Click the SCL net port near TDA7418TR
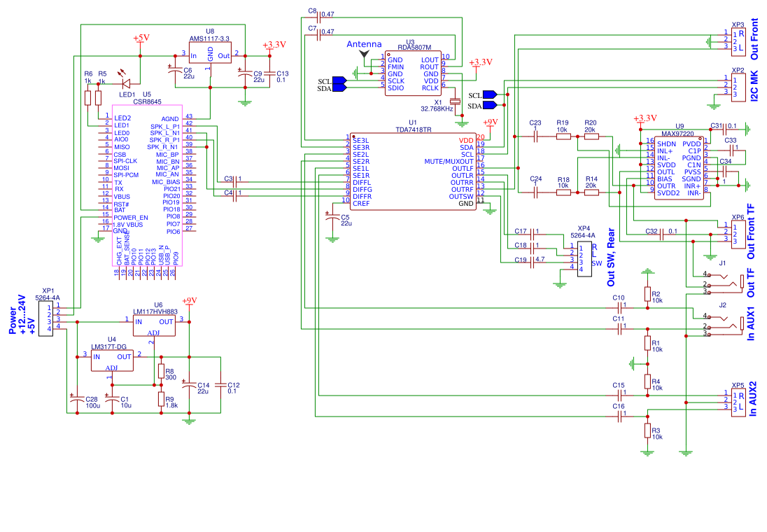The image size is (767, 532). click(x=490, y=94)
